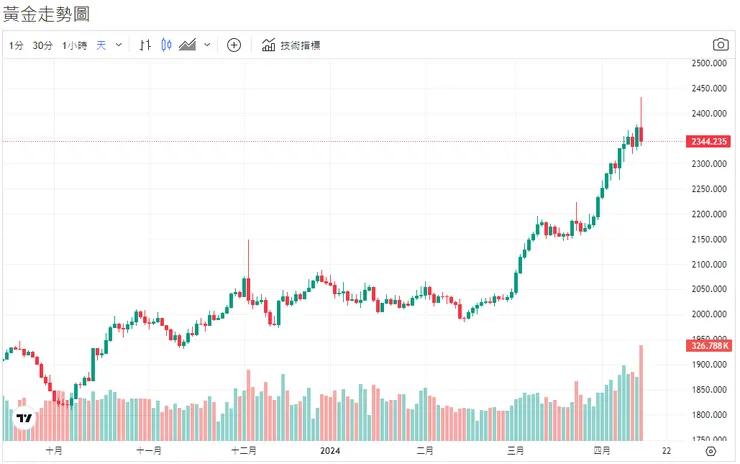Click the 三月 time axis label

click(516, 451)
